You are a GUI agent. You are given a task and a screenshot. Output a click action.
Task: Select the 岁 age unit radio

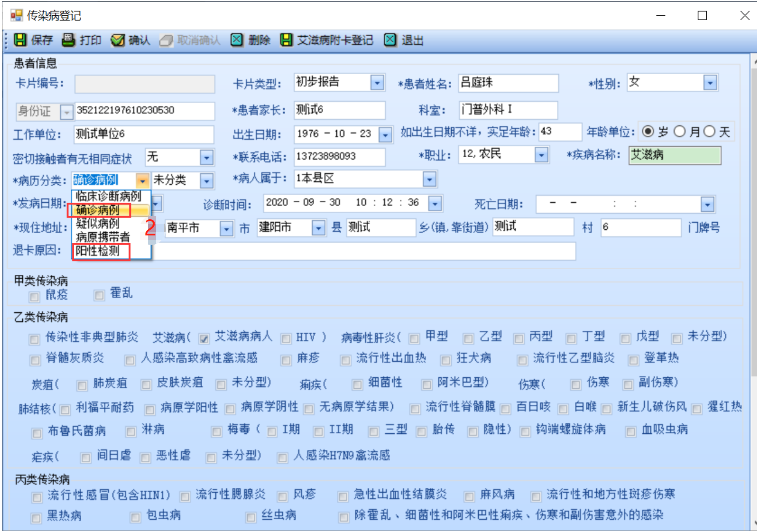(x=648, y=131)
